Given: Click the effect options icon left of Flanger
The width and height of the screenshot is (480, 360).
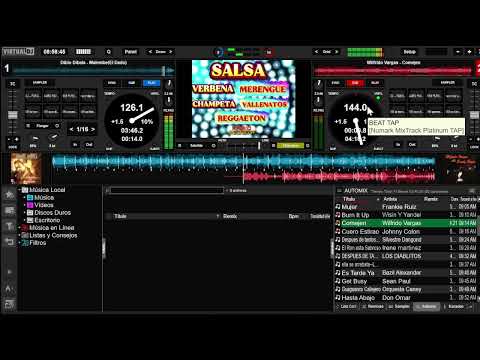Looking at the screenshot, I should [x=28, y=126].
